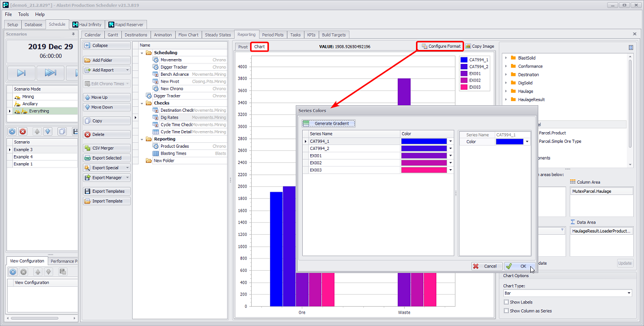
Task: Switch to the Gantt tab
Action: pos(113,35)
